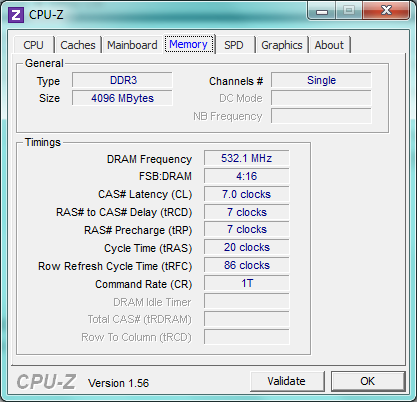The image size is (417, 402).
Task: Click the Command Rate 1T field
Action: (x=247, y=283)
